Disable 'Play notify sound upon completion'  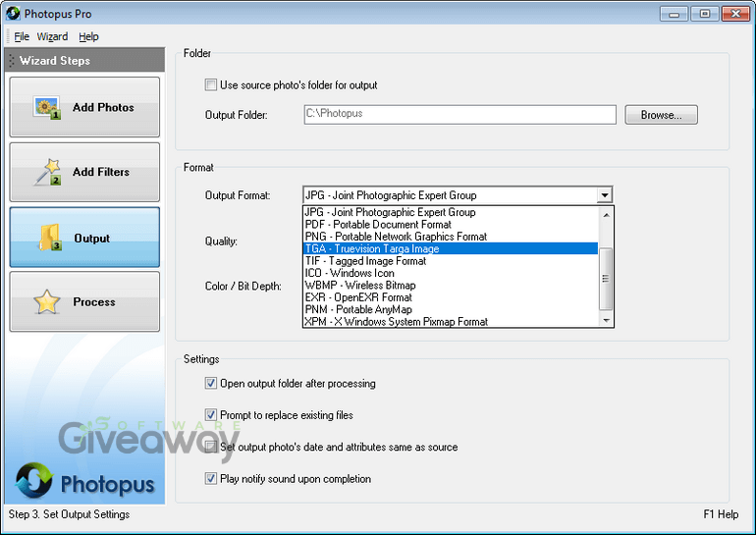click(x=211, y=479)
